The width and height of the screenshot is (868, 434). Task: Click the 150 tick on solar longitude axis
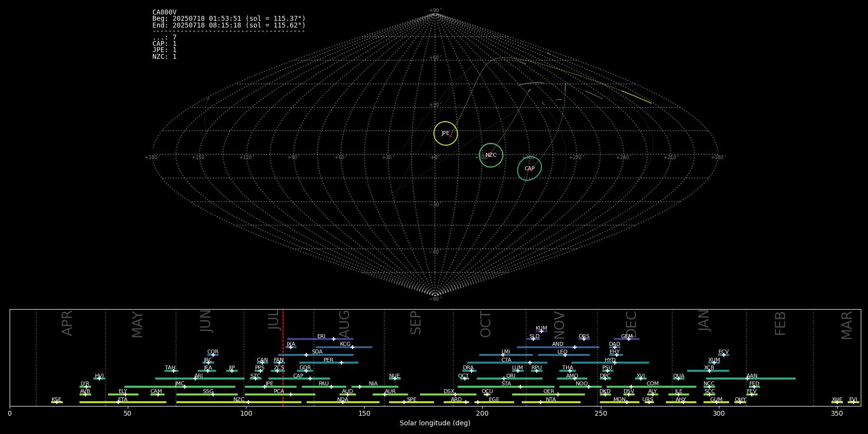364,413
